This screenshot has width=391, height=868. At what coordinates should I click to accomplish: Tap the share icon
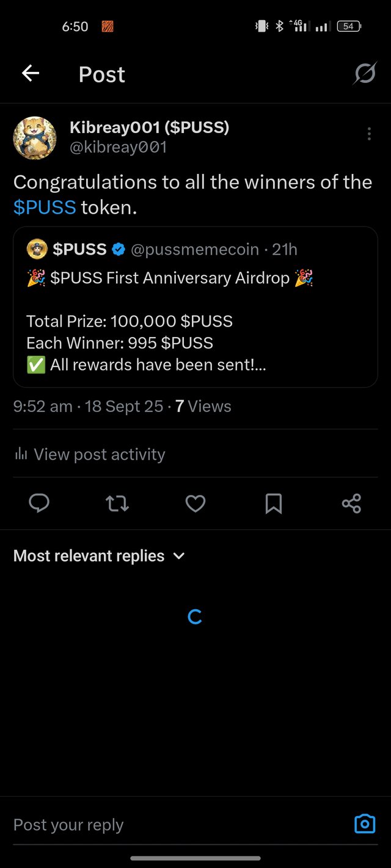[x=352, y=504]
